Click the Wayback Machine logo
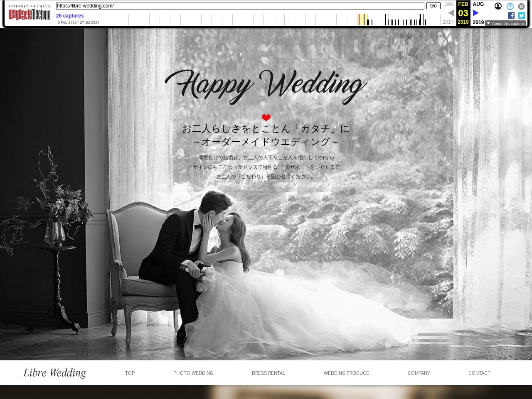 [x=30, y=13]
